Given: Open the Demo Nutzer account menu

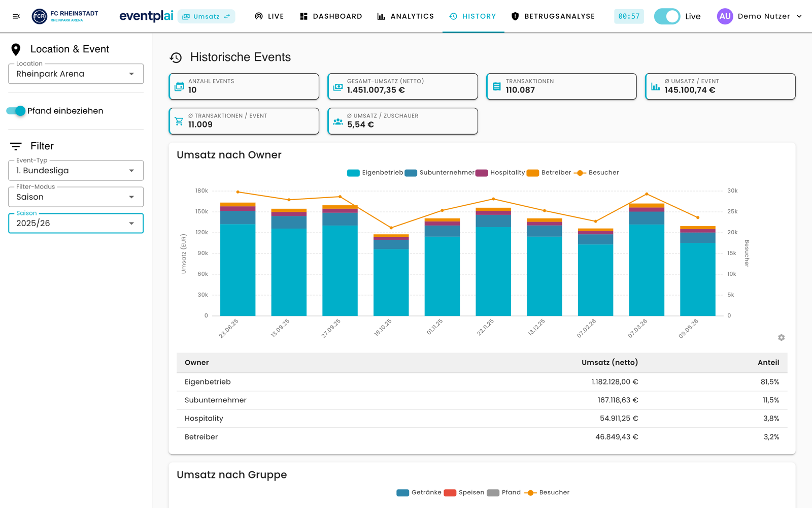Looking at the screenshot, I should pyautogui.click(x=760, y=16).
